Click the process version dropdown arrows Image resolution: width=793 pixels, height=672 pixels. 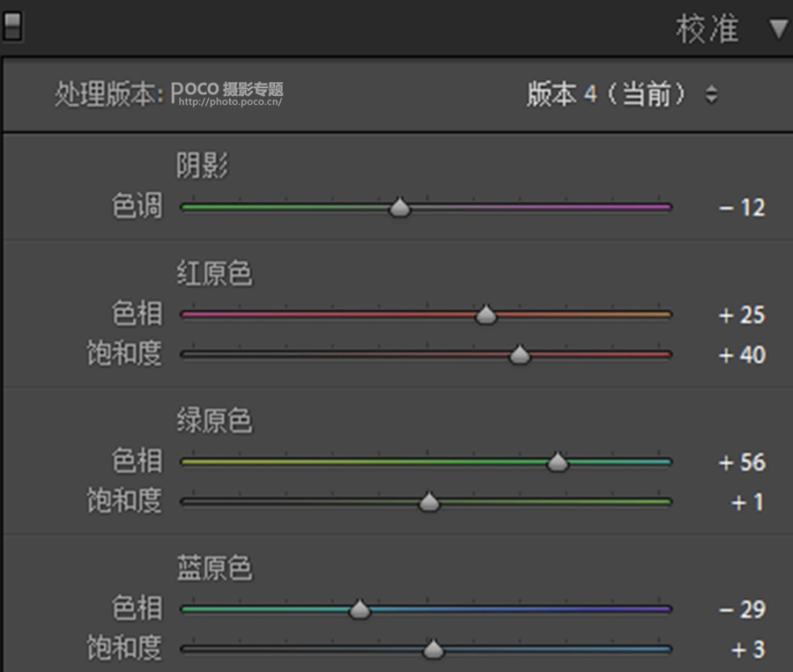(x=711, y=95)
